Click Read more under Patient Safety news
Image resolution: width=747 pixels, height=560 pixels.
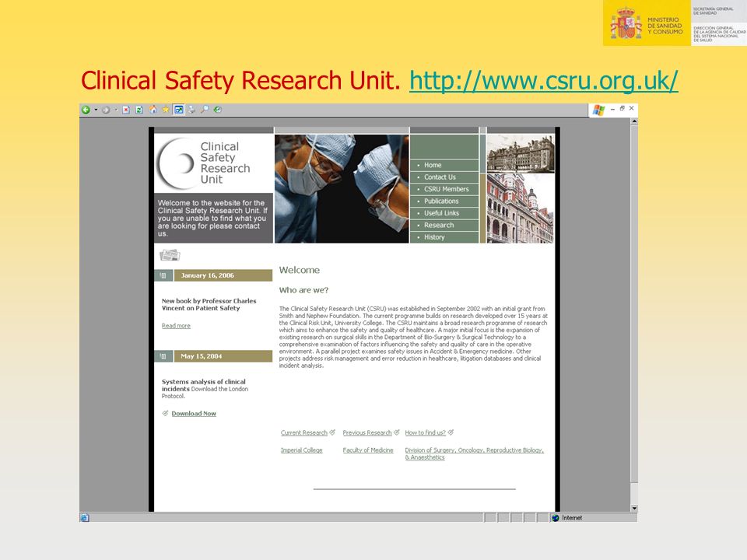coord(176,326)
